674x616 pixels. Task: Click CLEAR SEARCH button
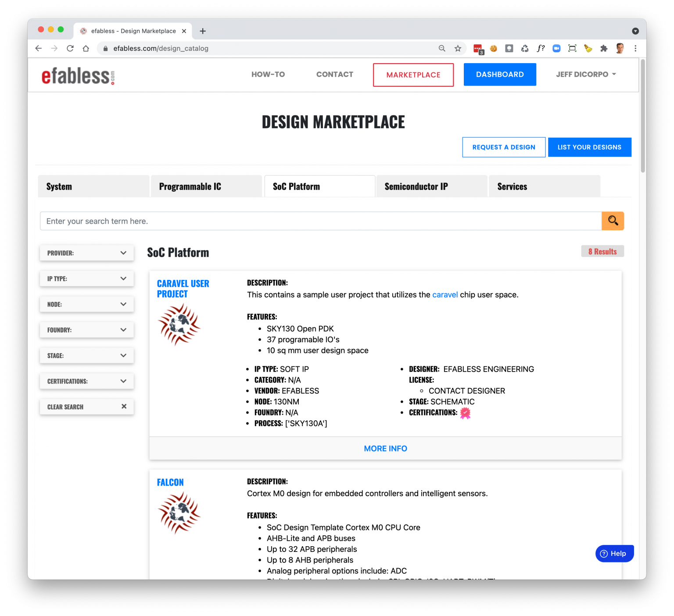[x=87, y=407]
